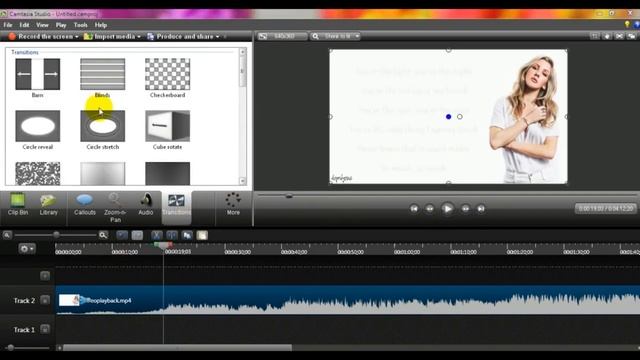Open the Edit menu
Screen dimensions: 640x360
(x=24, y=25)
